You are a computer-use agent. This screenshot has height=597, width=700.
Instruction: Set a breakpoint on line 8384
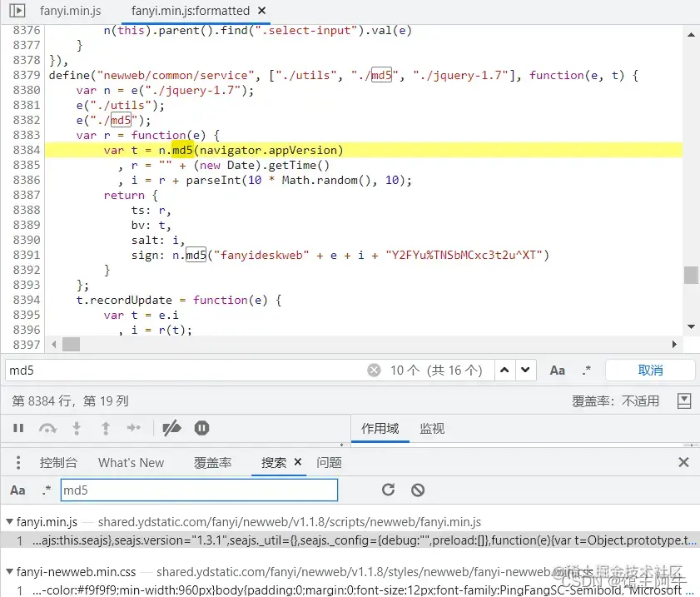27,150
